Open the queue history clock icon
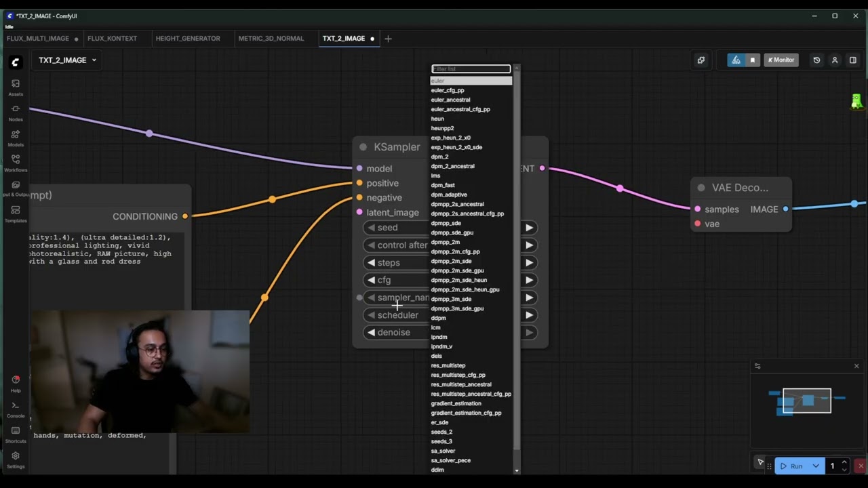The height and width of the screenshot is (488, 868). click(x=816, y=60)
